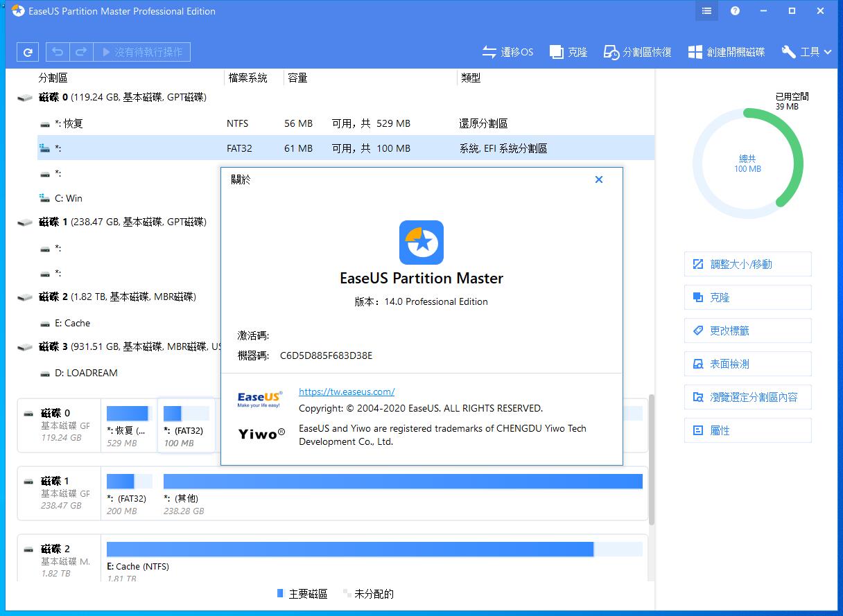The width and height of the screenshot is (843, 616).
Task: Select the D: LOADREAM partition row
Action: [x=129, y=373]
